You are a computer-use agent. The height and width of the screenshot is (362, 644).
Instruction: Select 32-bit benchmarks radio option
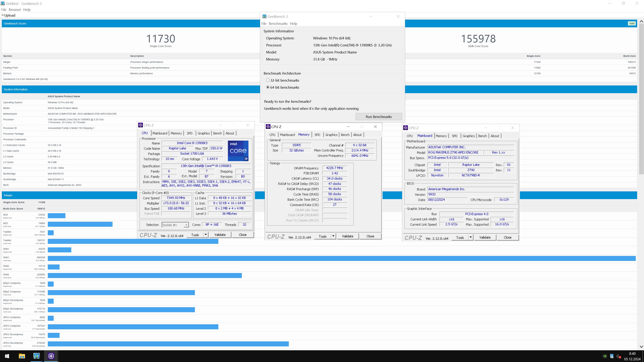point(268,80)
